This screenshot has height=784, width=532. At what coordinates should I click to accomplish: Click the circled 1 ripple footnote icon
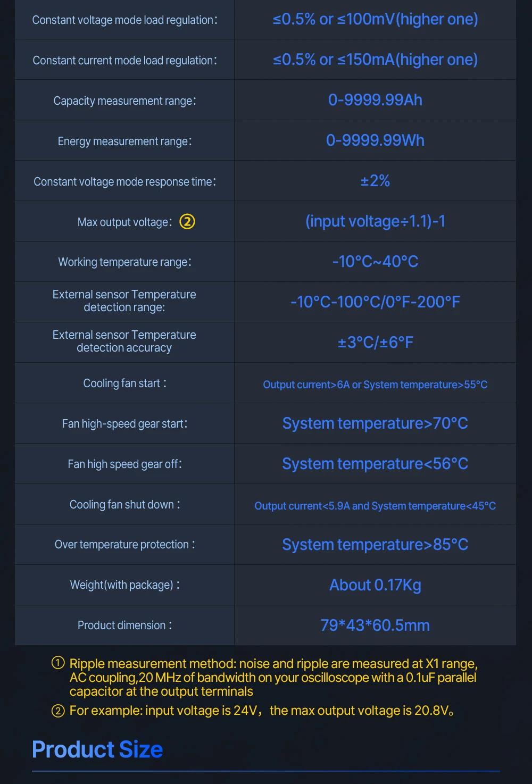pyautogui.click(x=57, y=663)
